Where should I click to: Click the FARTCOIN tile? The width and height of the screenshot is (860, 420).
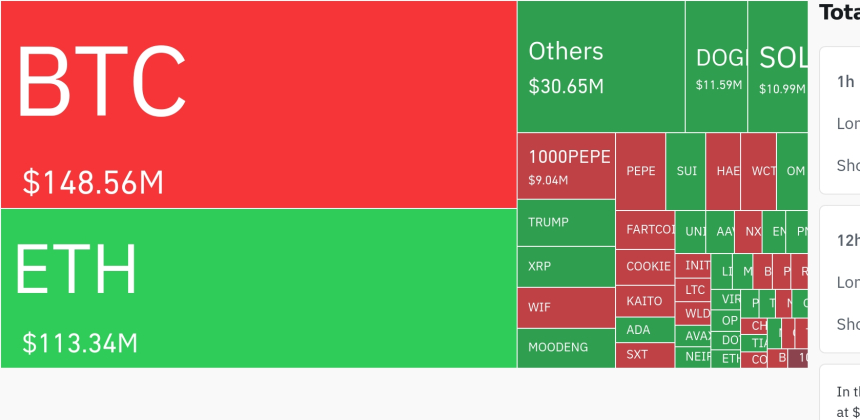645,230
